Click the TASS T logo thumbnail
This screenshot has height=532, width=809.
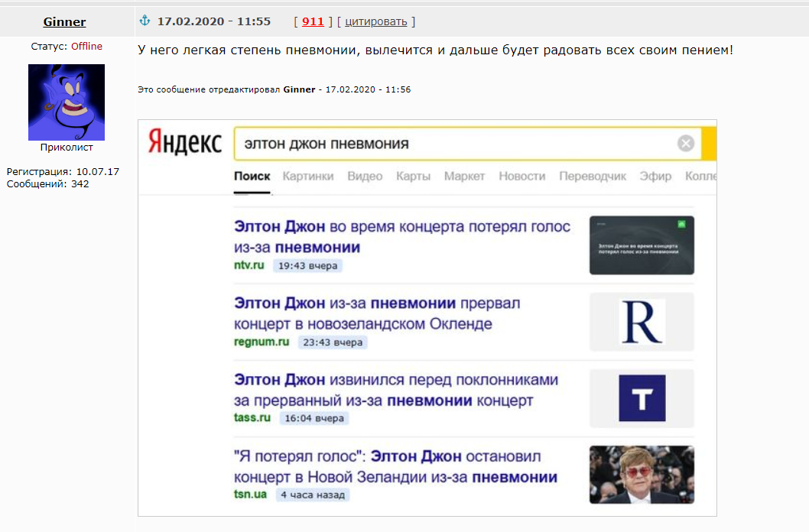click(642, 398)
